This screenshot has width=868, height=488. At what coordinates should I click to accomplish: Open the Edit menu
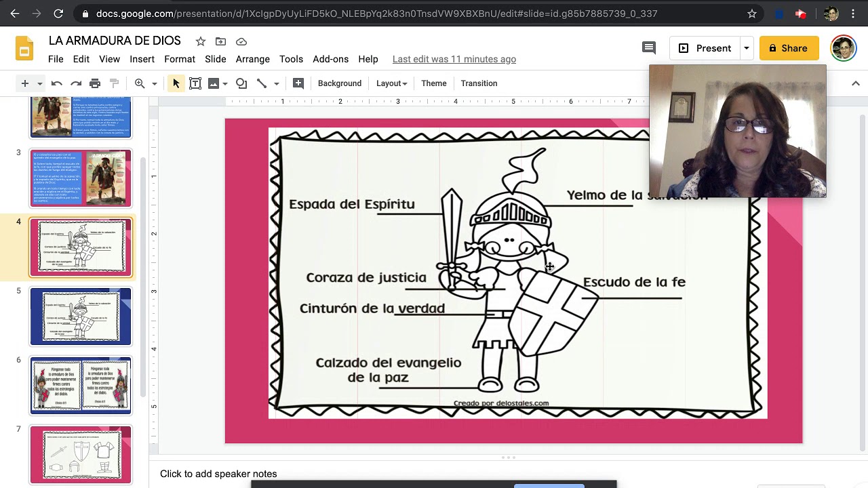pos(81,59)
